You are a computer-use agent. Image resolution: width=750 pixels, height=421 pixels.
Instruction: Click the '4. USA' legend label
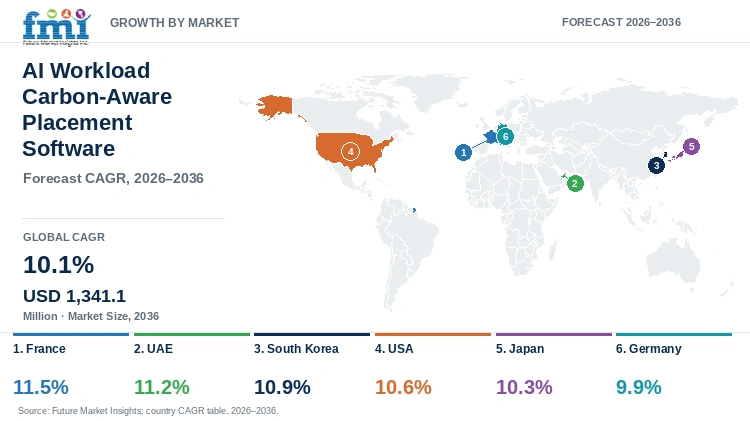tap(394, 349)
